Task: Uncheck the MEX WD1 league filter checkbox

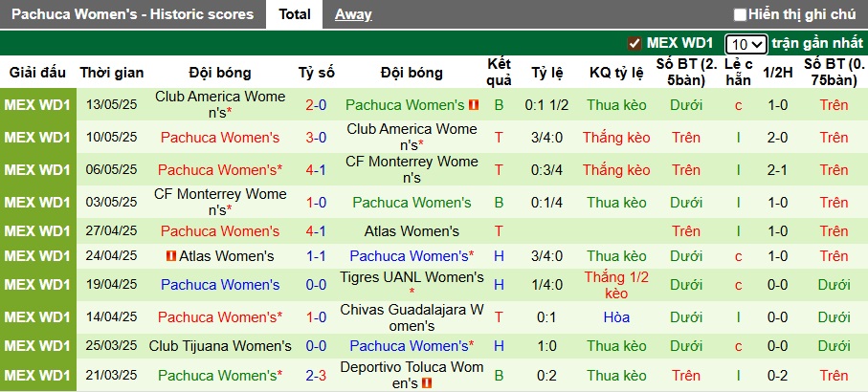Action: point(634,43)
